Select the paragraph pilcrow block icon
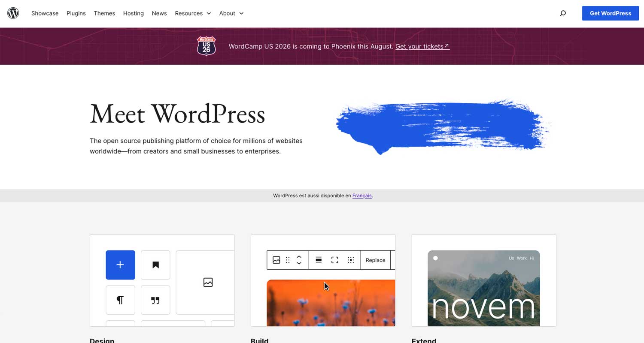The width and height of the screenshot is (644, 343). pos(120,300)
